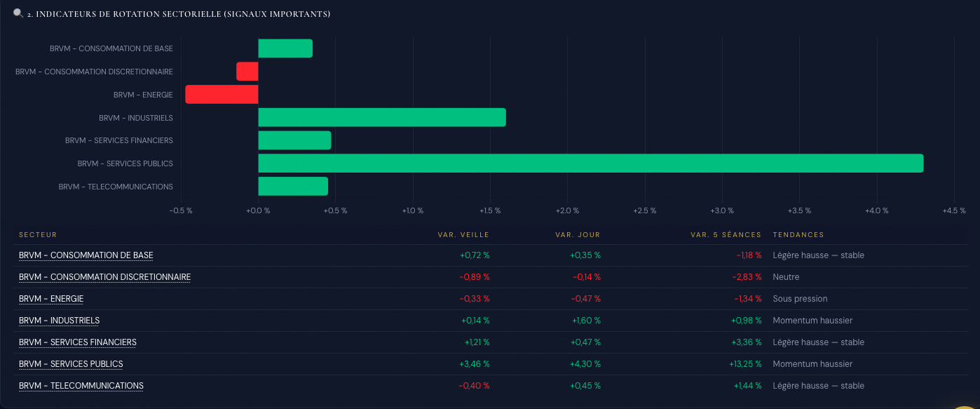This screenshot has height=409, width=980.
Task: Open BRVM - CONSOMMATION DE BASE sector link
Action: [x=86, y=255]
